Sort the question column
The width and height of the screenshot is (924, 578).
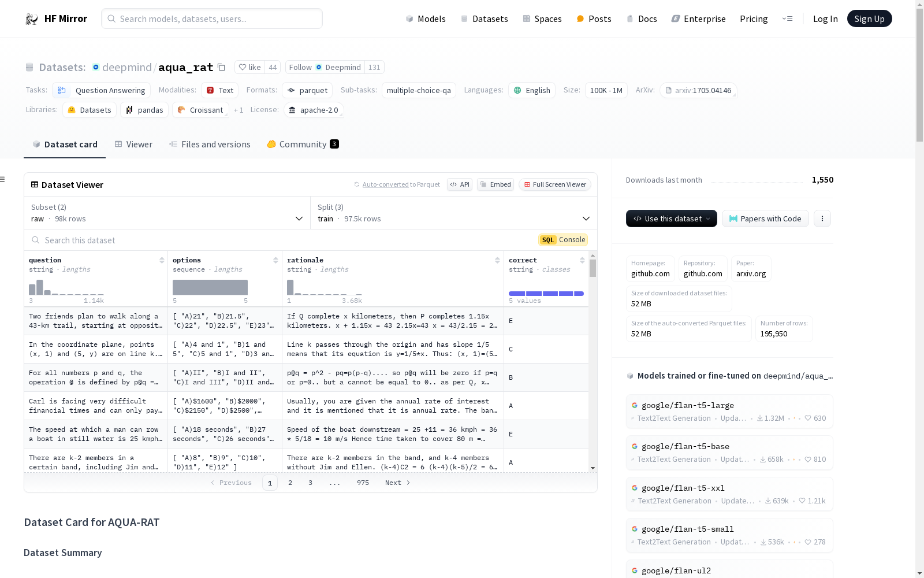(162, 260)
